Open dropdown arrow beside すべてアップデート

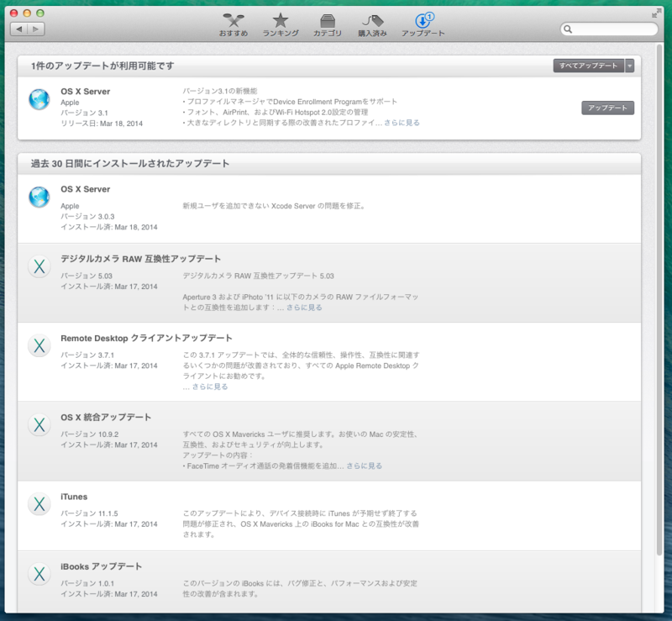click(629, 66)
